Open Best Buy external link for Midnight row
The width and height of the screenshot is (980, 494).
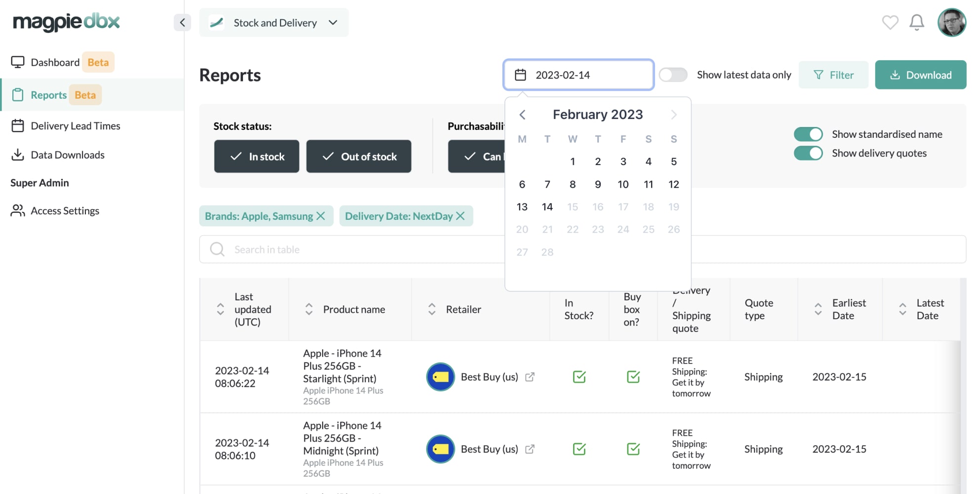click(x=530, y=449)
